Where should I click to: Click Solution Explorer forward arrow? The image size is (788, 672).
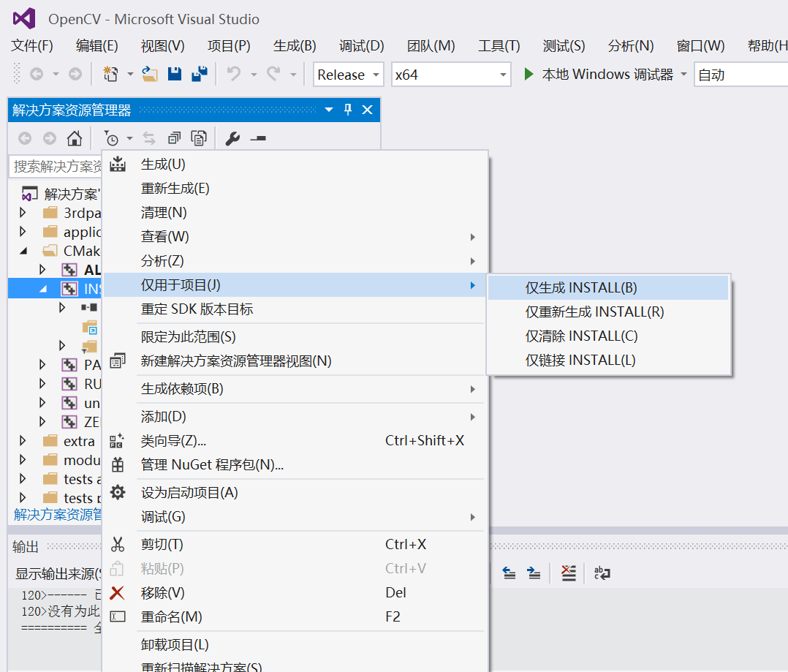(x=49, y=138)
